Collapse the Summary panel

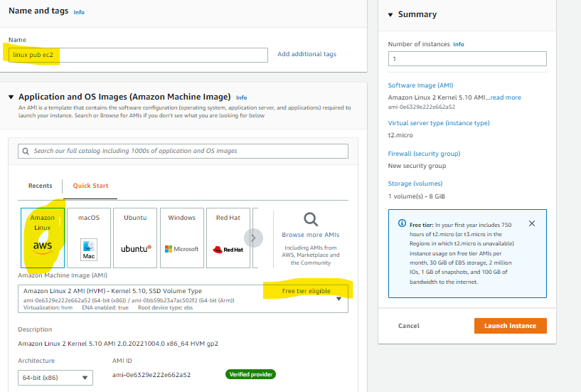390,15
